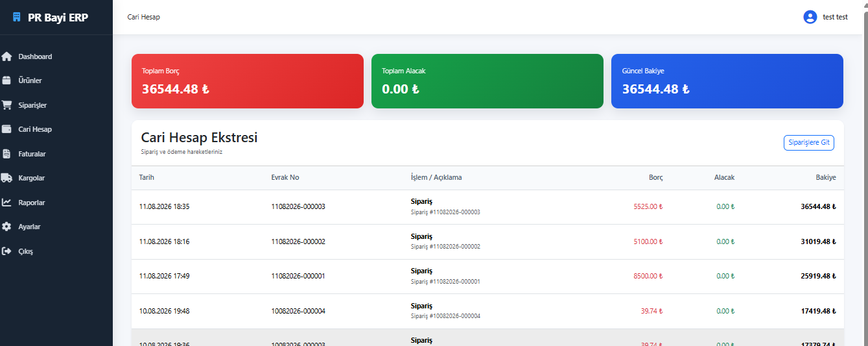Click the balance 17419.48 ₺
Screen dimensions: 868x346
818,311
